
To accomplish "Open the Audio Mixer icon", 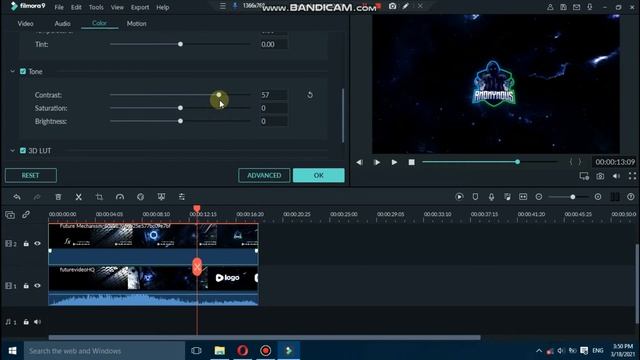I will click(507, 197).
